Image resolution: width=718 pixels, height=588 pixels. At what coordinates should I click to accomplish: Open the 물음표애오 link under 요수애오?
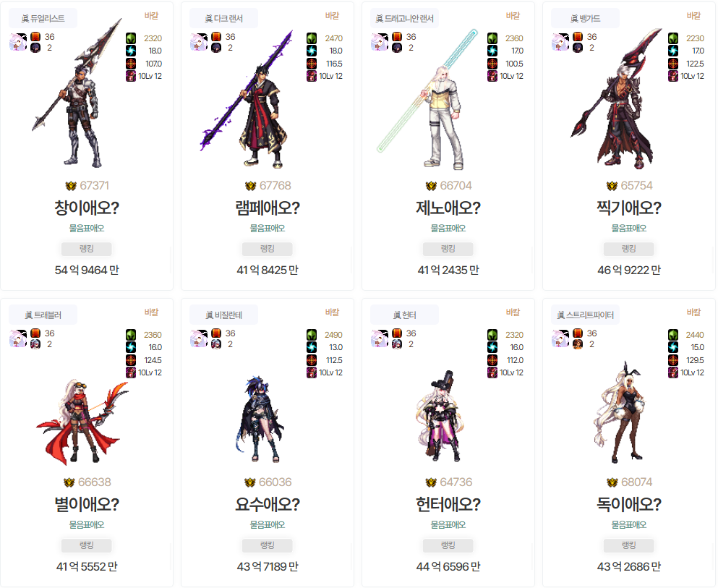268,524
